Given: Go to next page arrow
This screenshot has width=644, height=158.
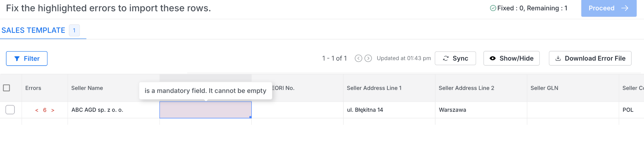Looking at the screenshot, I should [368, 58].
